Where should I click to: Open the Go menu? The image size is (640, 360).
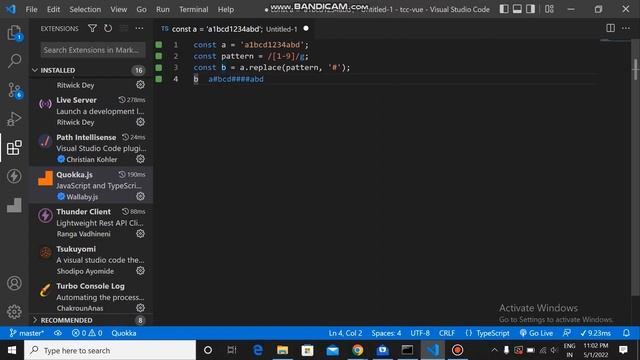tap(141, 9)
